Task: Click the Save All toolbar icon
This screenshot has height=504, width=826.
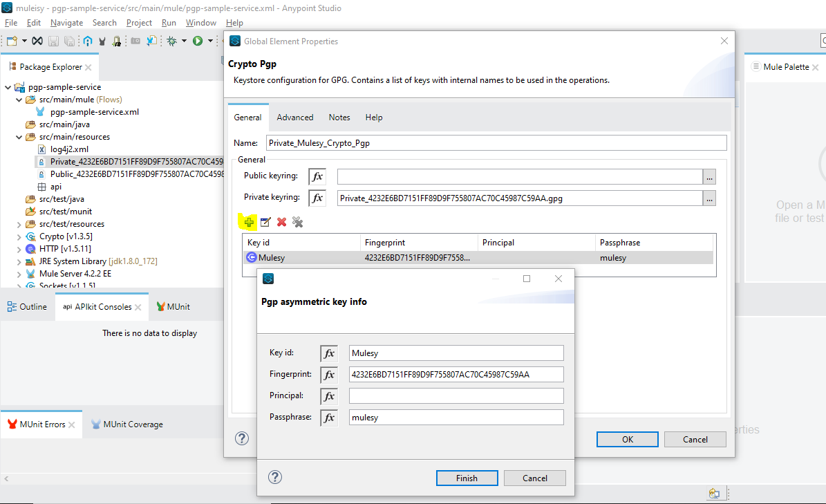Action: tap(69, 41)
